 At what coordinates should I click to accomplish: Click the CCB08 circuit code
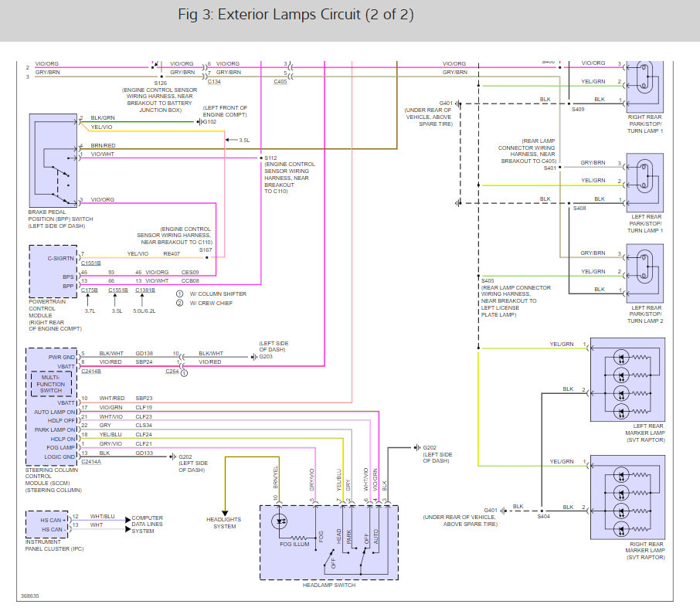point(190,280)
